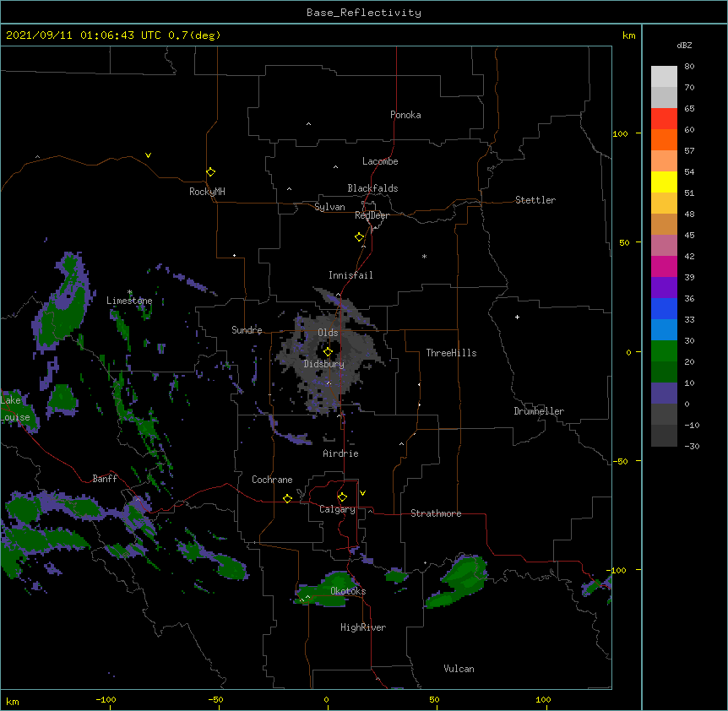Viewport: 728px width, 711px height.
Task: Pick the light blue 30-33 dBZ swatch
Action: coord(664,330)
